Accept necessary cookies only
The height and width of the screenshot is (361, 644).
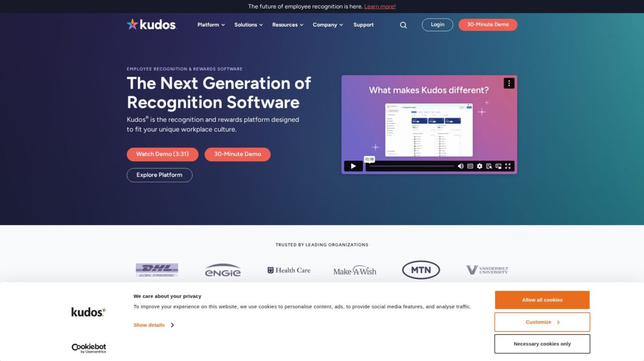[x=542, y=343]
